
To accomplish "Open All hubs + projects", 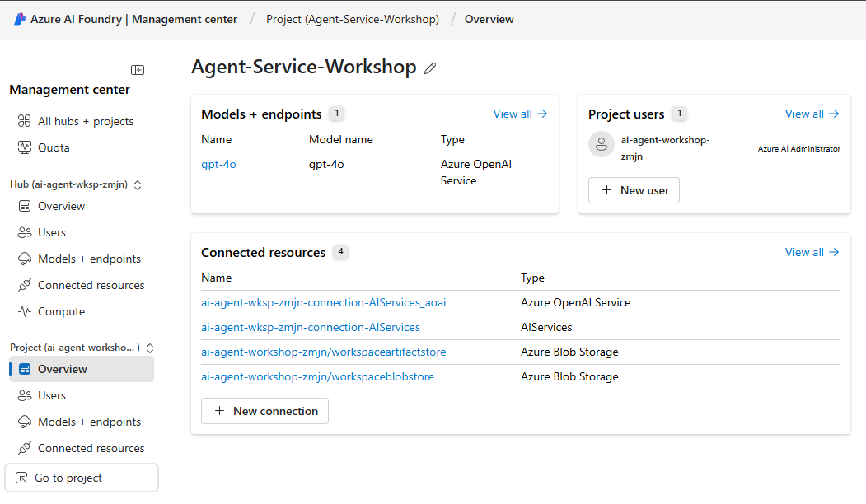I will tap(85, 121).
